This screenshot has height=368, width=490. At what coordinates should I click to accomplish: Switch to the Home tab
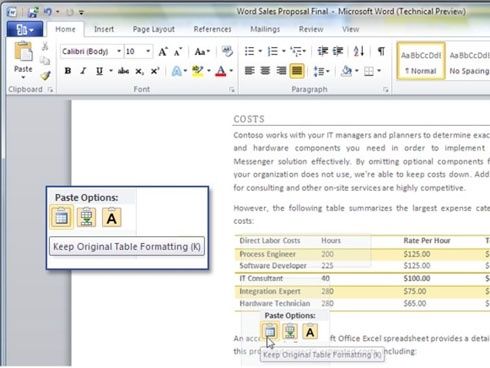click(x=65, y=29)
